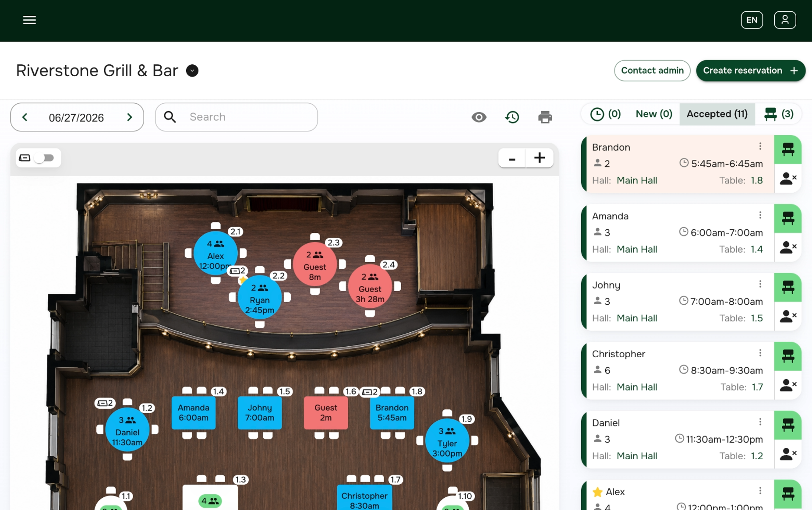Image resolution: width=812 pixels, height=510 pixels.
Task: Mark Christopher as no-show
Action: pos(787,385)
